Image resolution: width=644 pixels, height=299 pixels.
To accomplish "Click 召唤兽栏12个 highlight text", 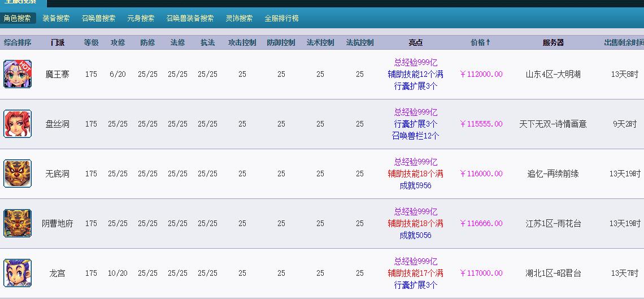I will point(416,136).
